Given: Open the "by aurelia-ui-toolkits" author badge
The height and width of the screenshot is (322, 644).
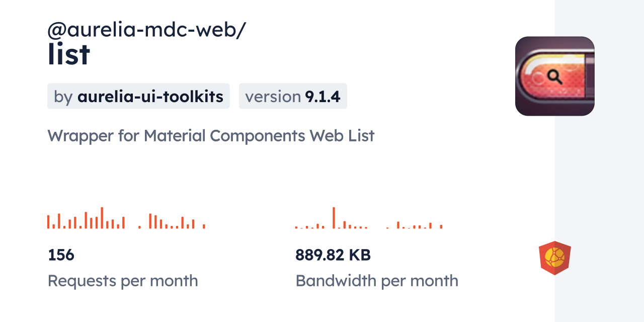Looking at the screenshot, I should coord(138,96).
